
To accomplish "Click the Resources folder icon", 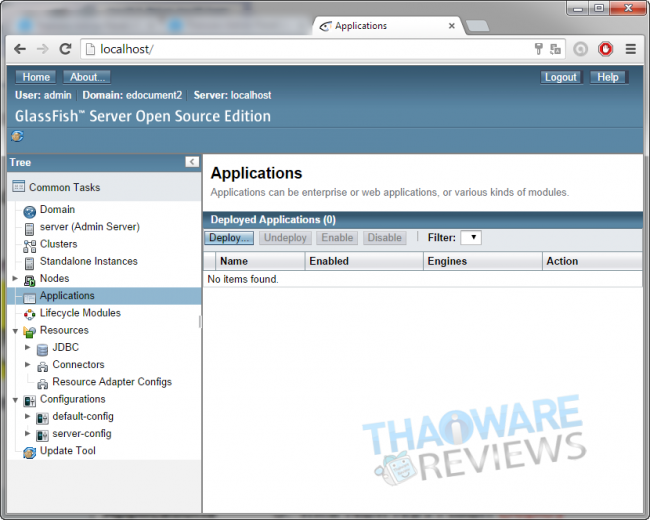I will coord(29,332).
